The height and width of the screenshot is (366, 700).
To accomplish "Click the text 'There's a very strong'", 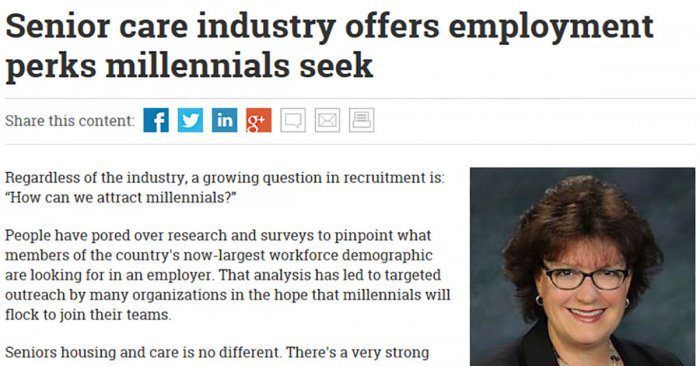I will pos(357,353).
